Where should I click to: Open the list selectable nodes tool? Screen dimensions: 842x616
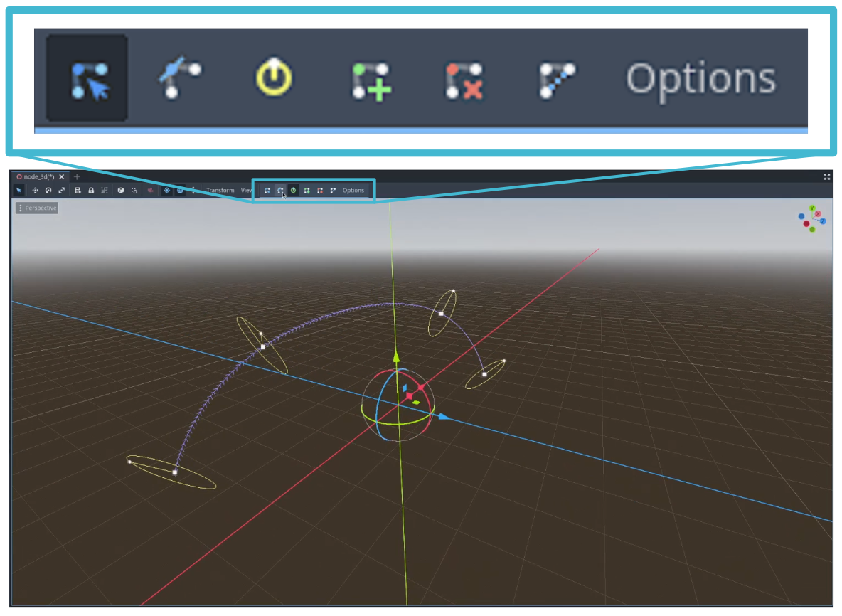(78, 190)
